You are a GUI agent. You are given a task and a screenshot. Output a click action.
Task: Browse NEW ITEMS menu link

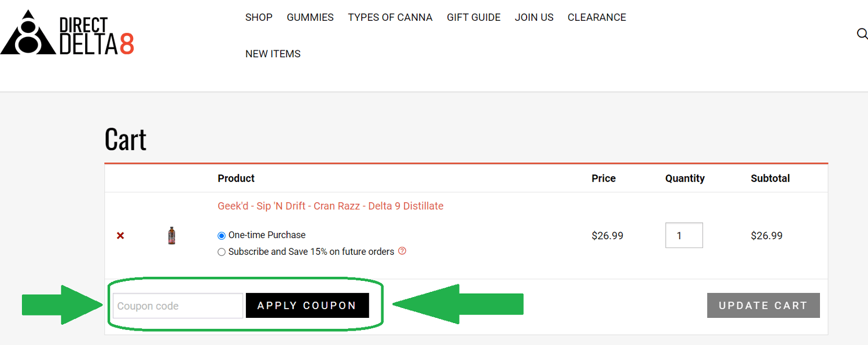point(273,54)
